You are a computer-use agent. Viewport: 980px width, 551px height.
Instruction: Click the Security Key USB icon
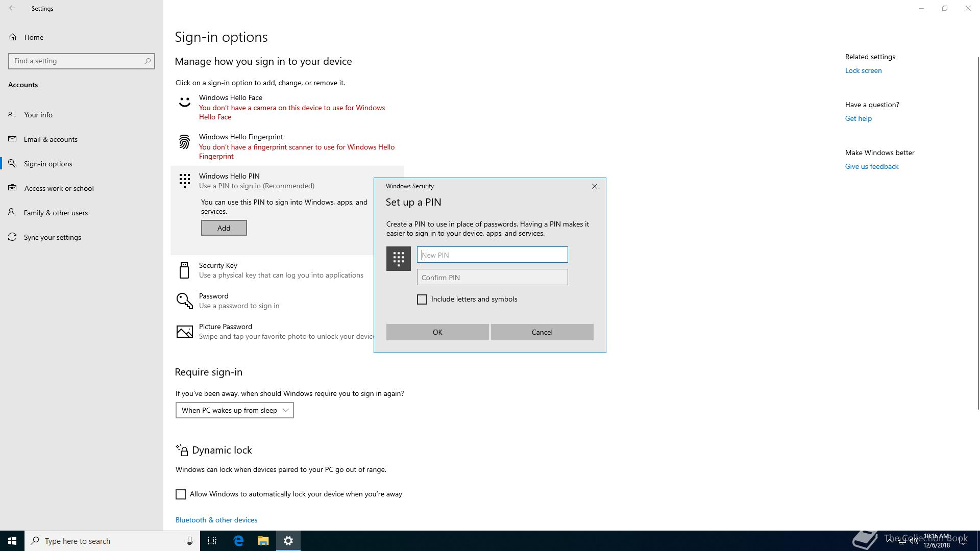184,270
